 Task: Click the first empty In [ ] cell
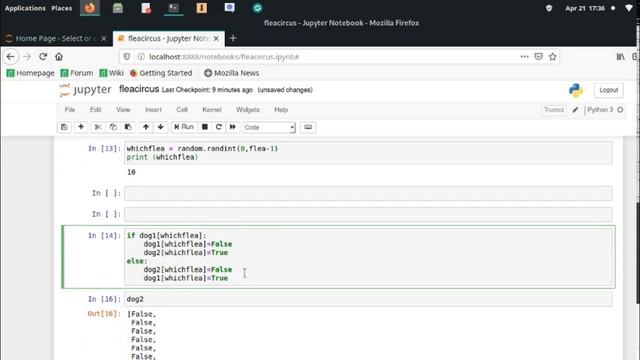click(368, 193)
